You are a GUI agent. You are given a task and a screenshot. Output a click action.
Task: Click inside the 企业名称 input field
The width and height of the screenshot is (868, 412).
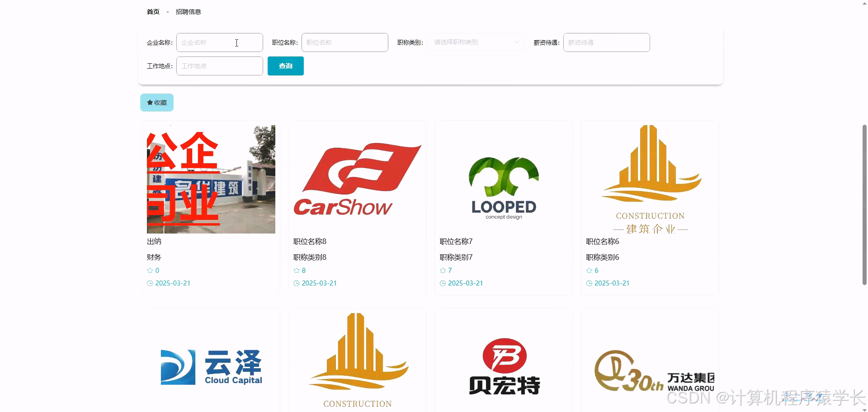[219, 42]
